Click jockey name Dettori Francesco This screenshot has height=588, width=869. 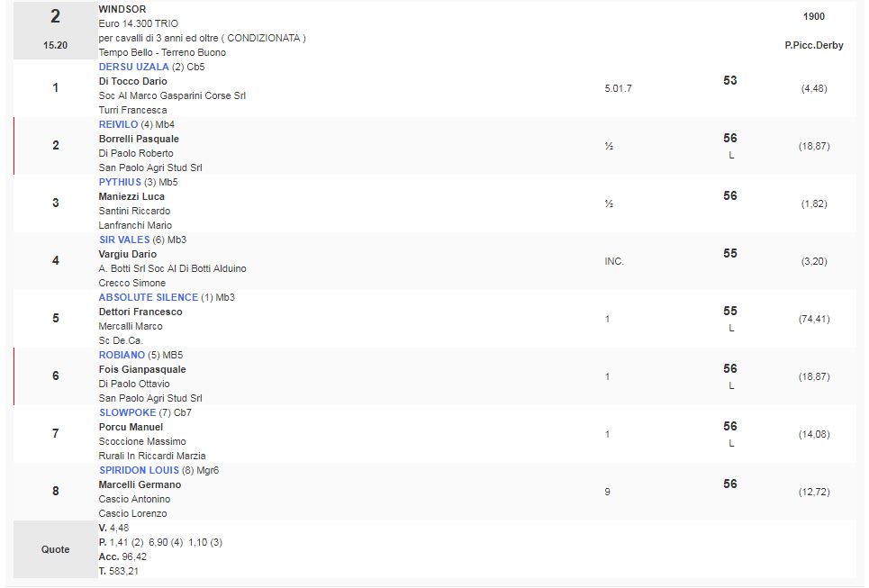pos(140,312)
